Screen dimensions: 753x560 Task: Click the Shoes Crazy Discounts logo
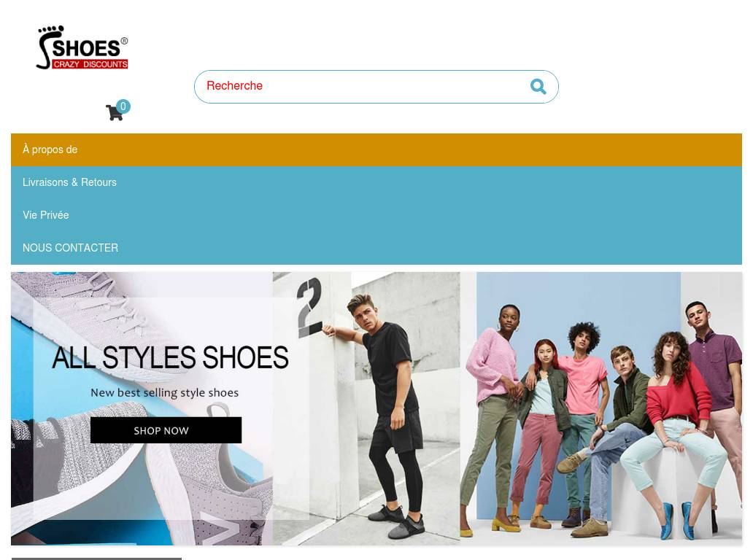82,47
